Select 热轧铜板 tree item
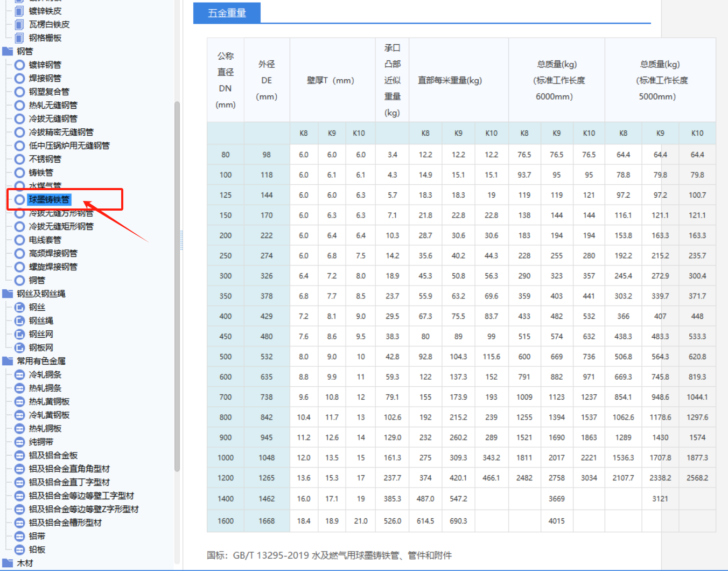The height and width of the screenshot is (571, 728). 45,429
